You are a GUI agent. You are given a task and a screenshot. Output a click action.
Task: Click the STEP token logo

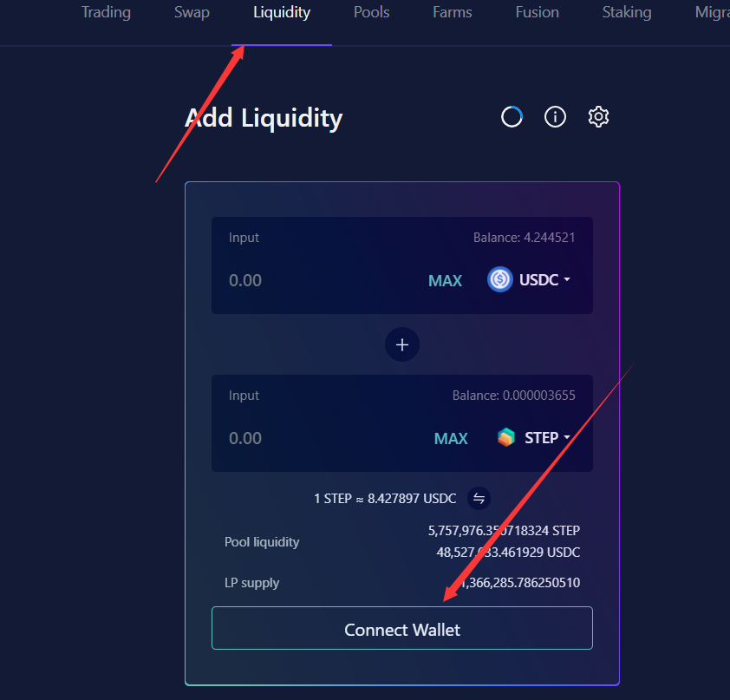(506, 437)
